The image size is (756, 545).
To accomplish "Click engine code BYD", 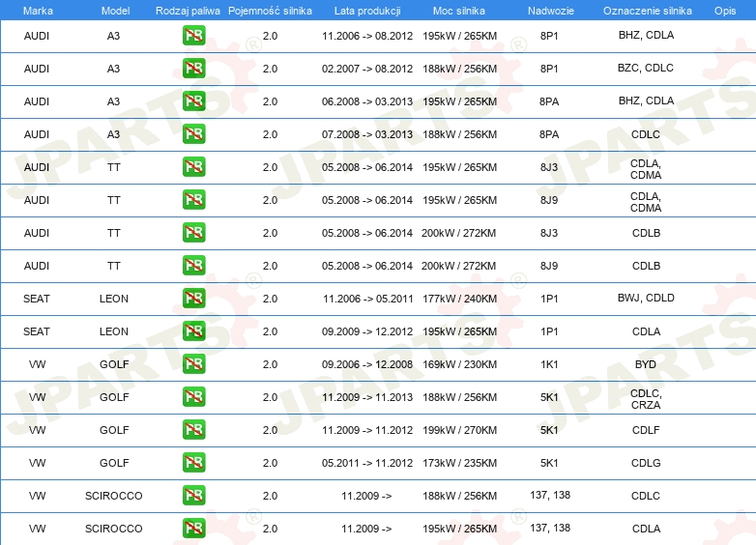I will click(x=646, y=364).
